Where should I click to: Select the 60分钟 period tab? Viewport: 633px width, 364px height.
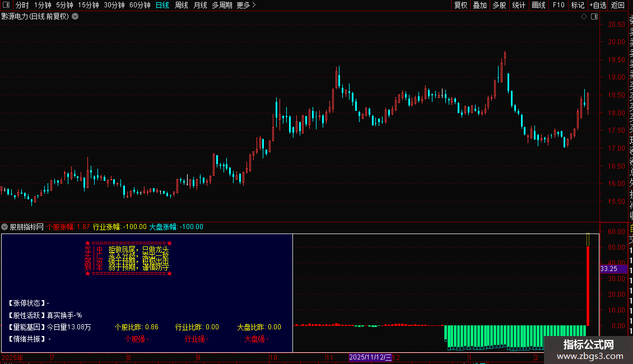tap(140, 5)
